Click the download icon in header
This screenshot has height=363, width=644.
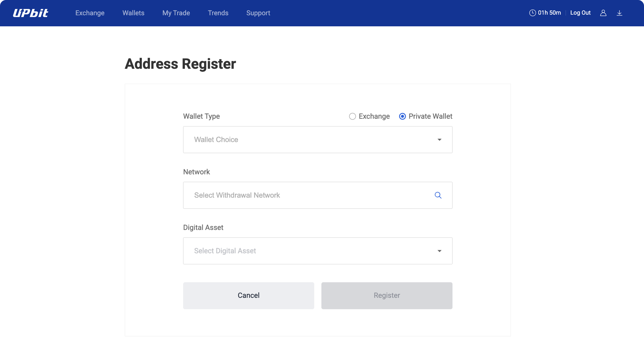(x=619, y=13)
